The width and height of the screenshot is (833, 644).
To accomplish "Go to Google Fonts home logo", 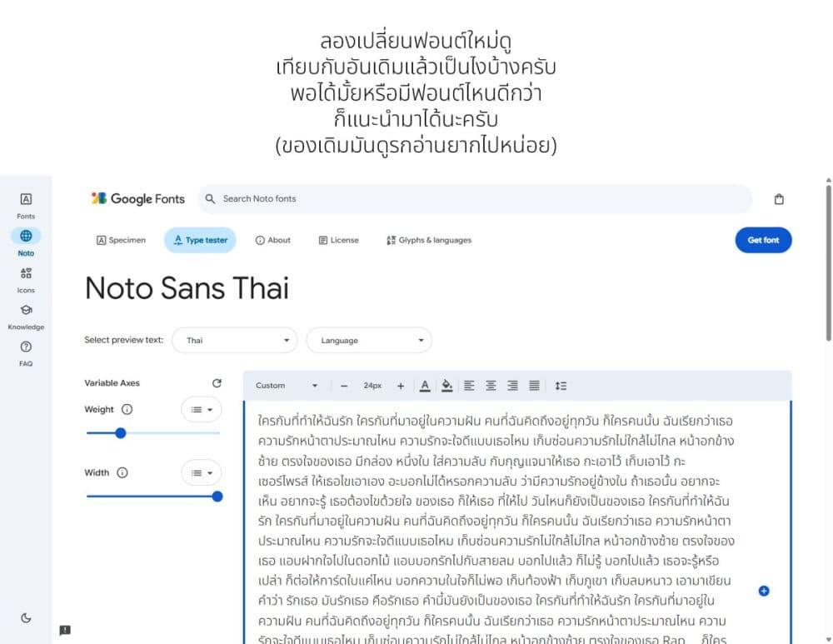I will point(138,198).
